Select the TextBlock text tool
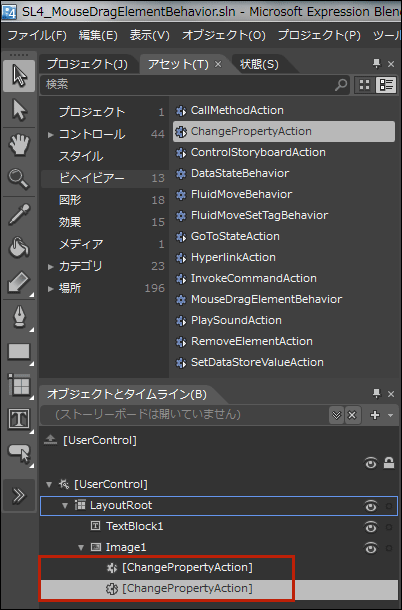402x610 pixels. 19,419
